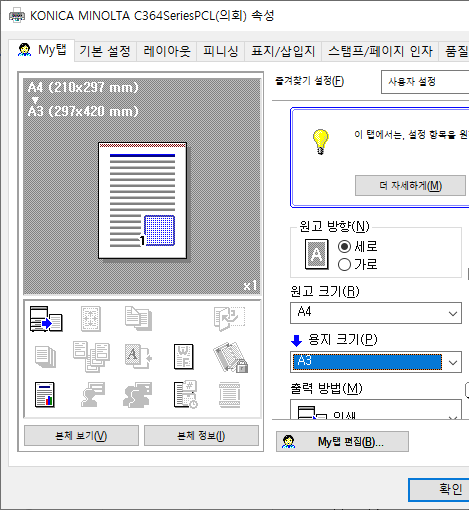Screen dimensions: 469x510
Task: Click the 본체 보기(V) button
Action: [x=81, y=435]
